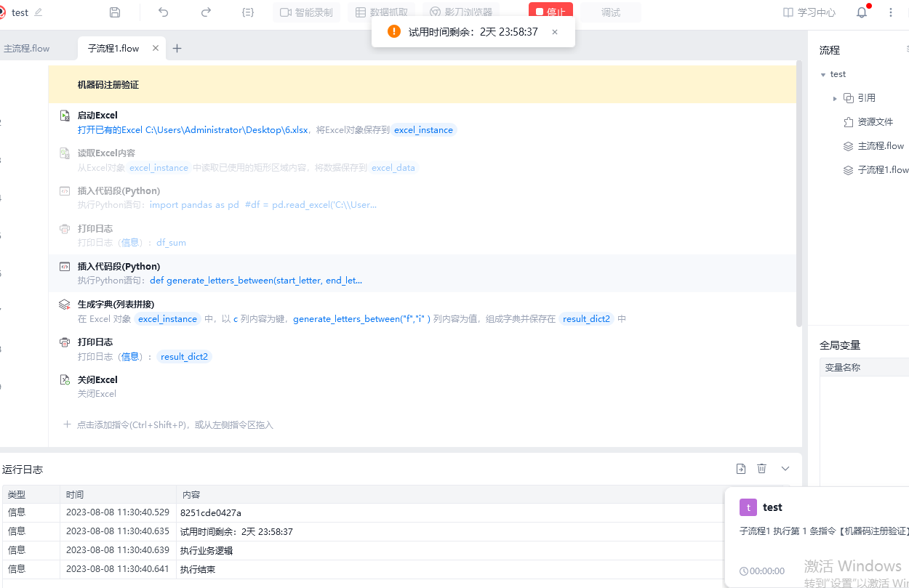The image size is (909, 588).
Task: Click the vertical scrollbar of the flow editor
Action: click(799, 195)
